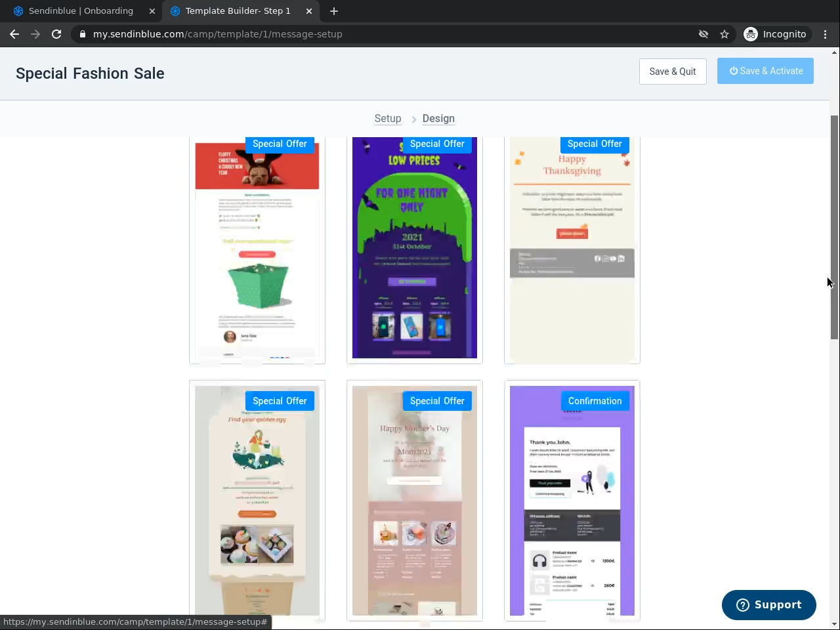Open a new browser tab
The image size is (840, 630).
[x=334, y=11]
